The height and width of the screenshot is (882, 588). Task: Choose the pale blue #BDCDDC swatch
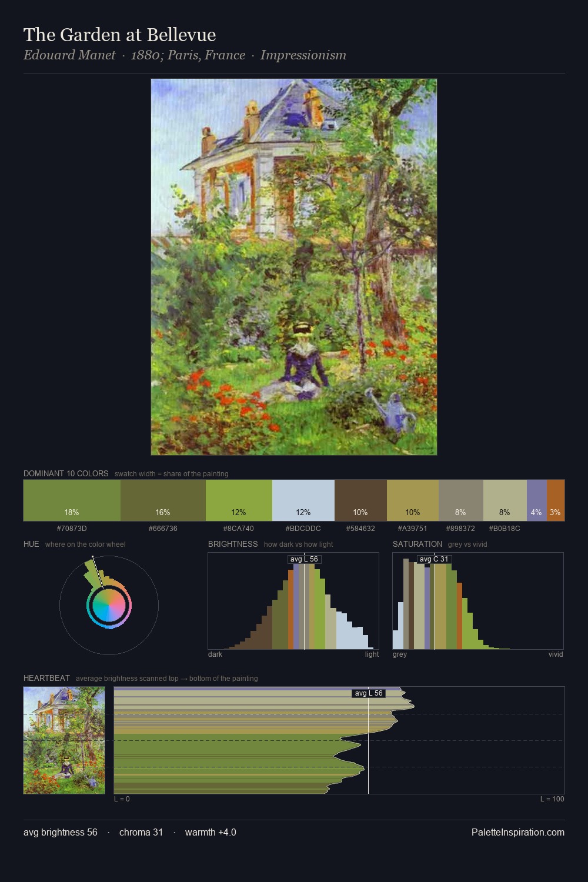click(x=303, y=500)
